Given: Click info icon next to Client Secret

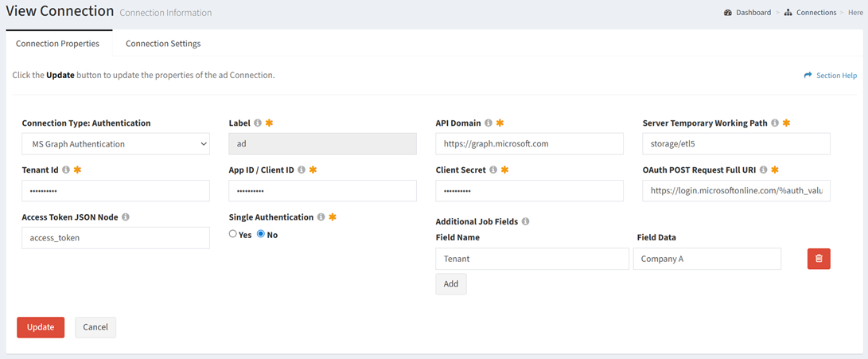Looking at the screenshot, I should pos(493,170).
